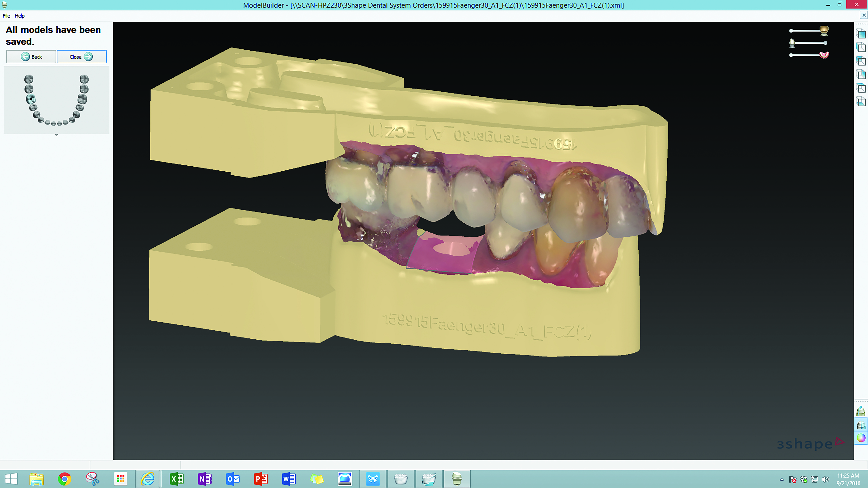The height and width of the screenshot is (488, 868).
Task: Click the Close button with arrow
Action: coord(82,57)
